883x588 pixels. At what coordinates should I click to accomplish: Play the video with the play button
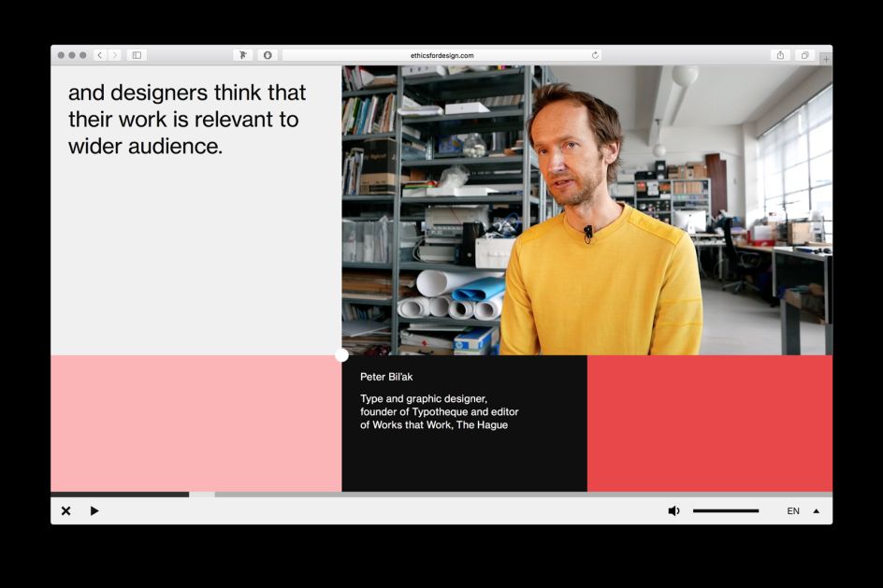[x=94, y=510]
